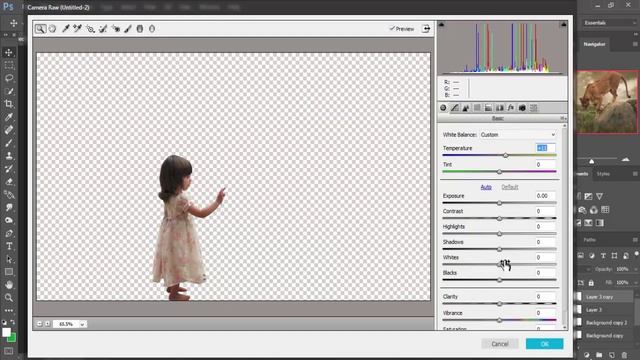
Task: Toggle full screen mode in Camera Raw
Action: pos(426,29)
